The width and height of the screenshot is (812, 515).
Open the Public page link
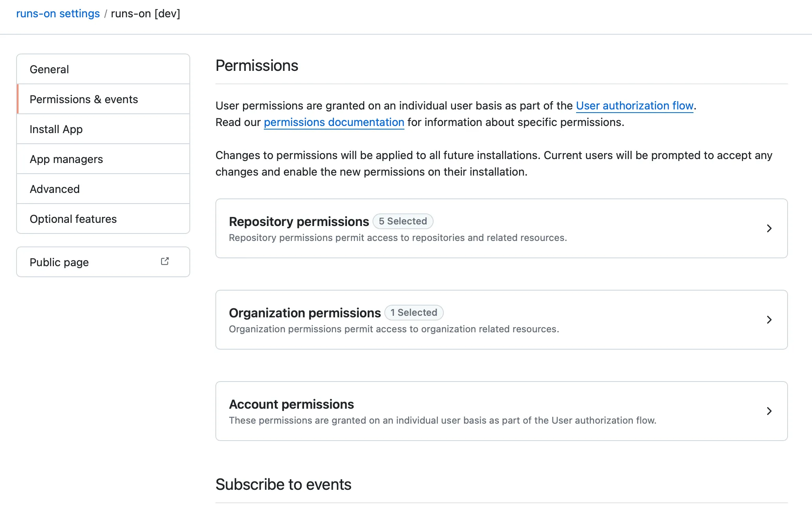tap(103, 262)
